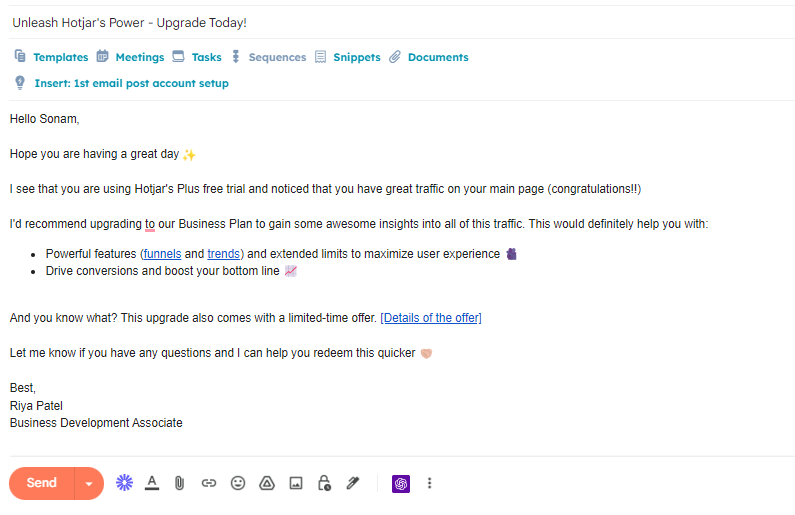Click the Snippets notepad icon
Screen dimensions: 795x515
point(320,56)
